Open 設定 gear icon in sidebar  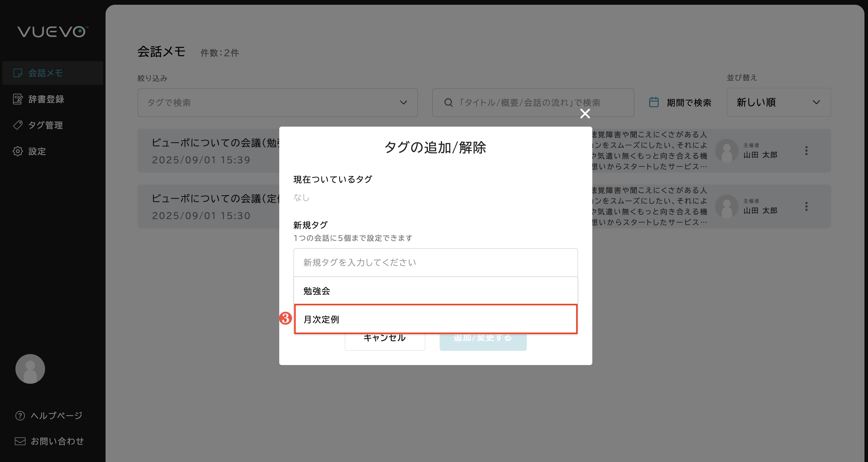17,151
